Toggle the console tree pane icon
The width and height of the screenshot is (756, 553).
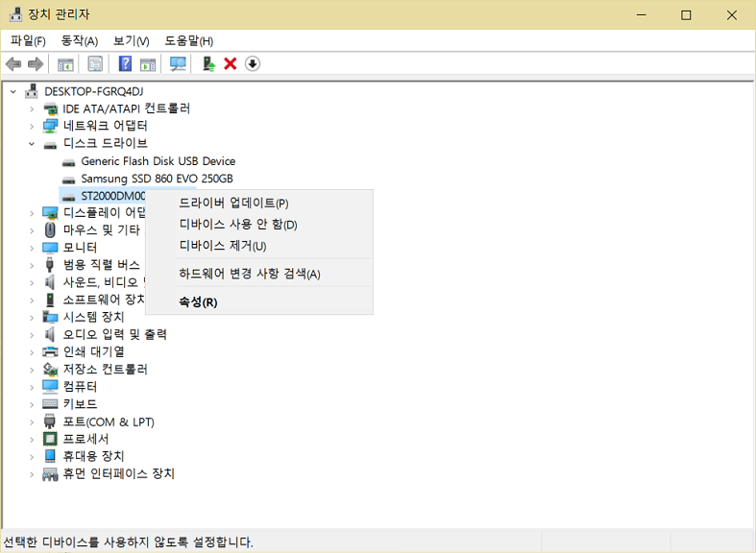(65, 63)
